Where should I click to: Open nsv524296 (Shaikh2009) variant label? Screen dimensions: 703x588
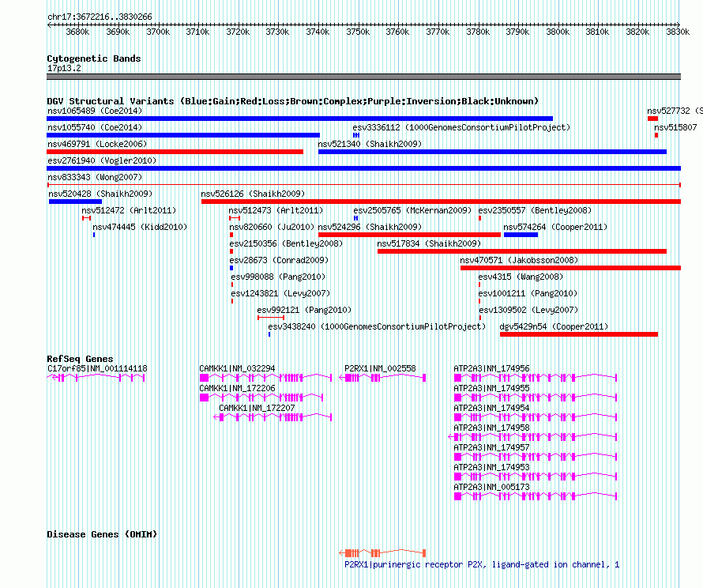pyautogui.click(x=370, y=227)
